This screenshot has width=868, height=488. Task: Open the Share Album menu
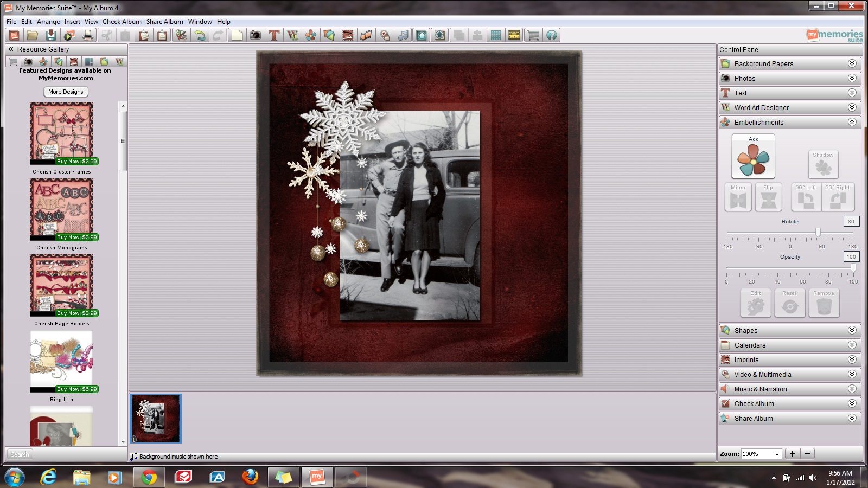tap(164, 22)
